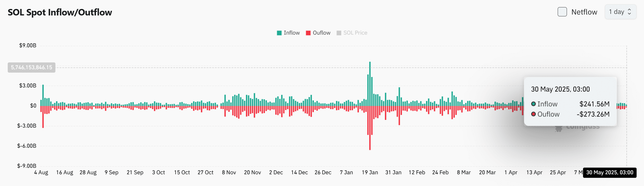Screen dimensions: 644x186
Task: Click the 19 Jan date axis label
Action: [x=370, y=172]
